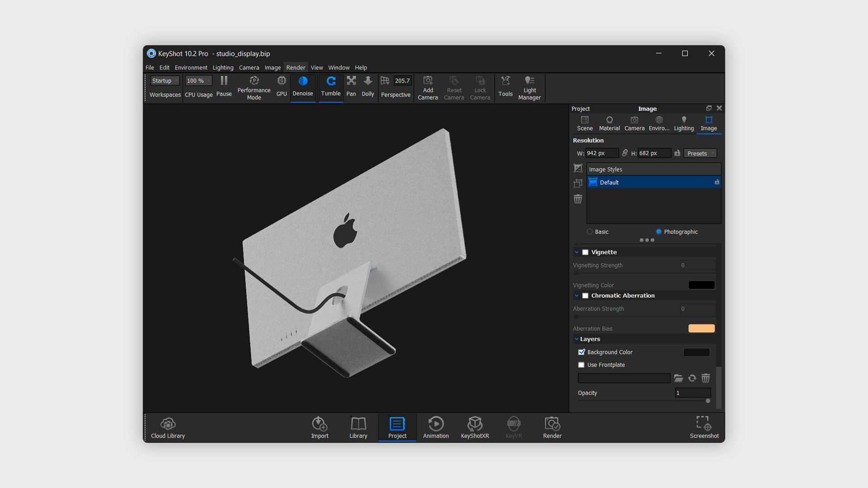Click the add image style icon
868x488 pixels.
pyautogui.click(x=578, y=168)
